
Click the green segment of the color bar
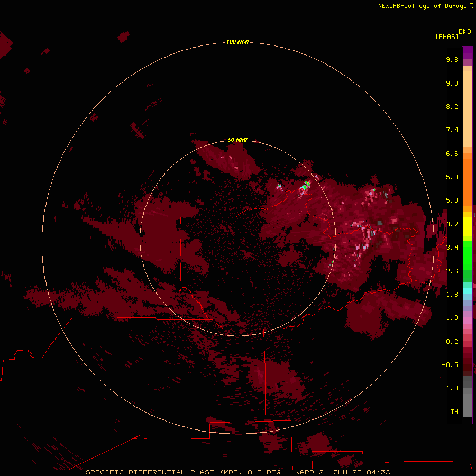[467, 255]
